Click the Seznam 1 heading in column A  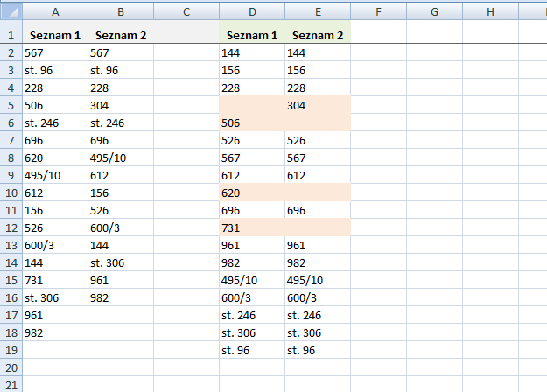pyautogui.click(x=55, y=36)
